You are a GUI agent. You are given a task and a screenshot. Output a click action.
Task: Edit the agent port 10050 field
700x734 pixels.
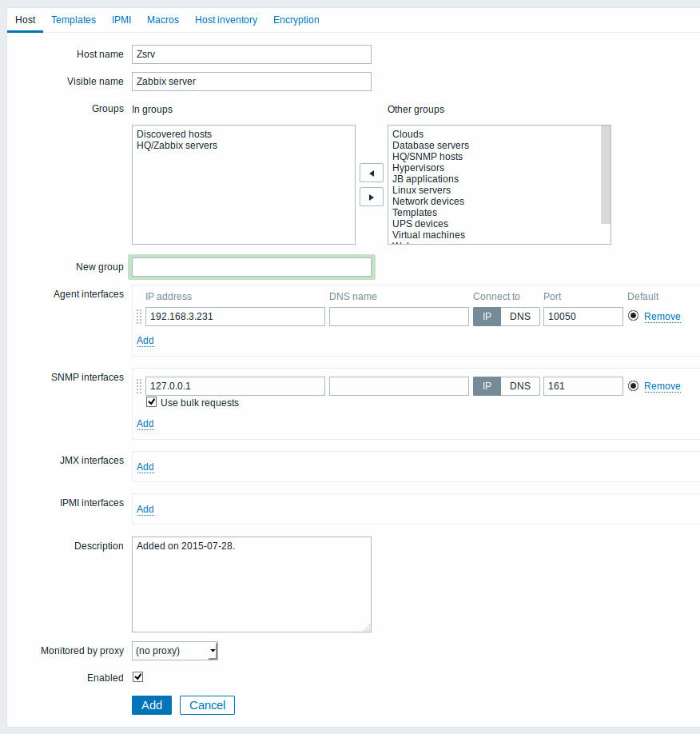point(583,317)
